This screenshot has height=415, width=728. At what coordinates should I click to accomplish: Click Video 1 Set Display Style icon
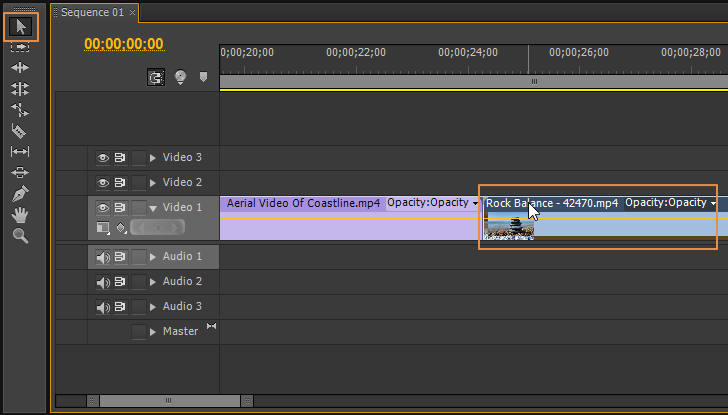pyautogui.click(x=103, y=227)
